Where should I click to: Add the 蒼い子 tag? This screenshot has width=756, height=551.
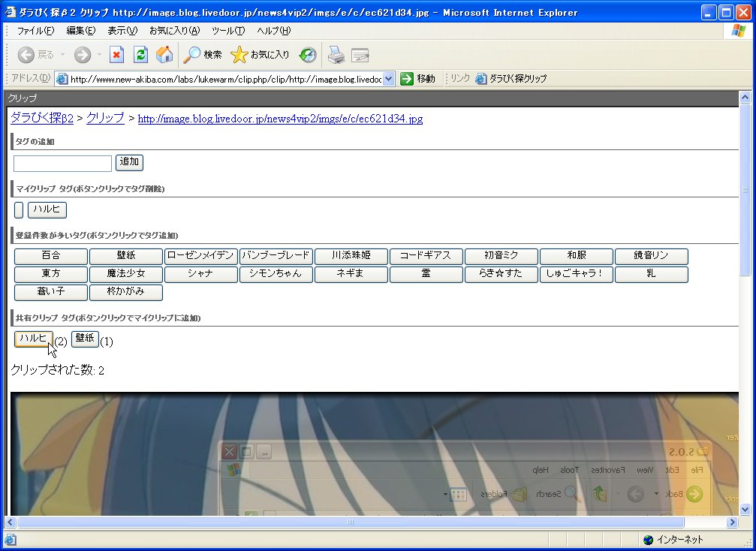51,292
